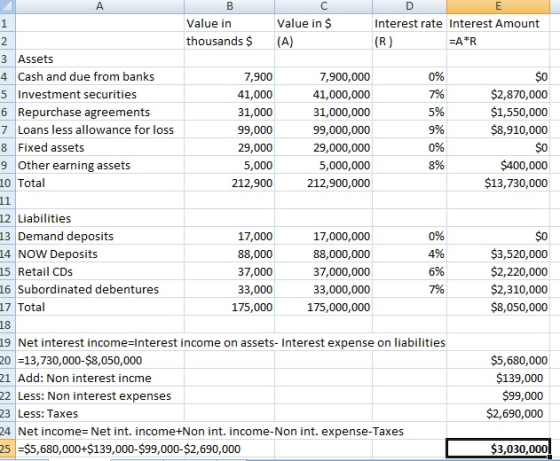
Task: Click total interest $13,730,000
Action: pos(498,183)
